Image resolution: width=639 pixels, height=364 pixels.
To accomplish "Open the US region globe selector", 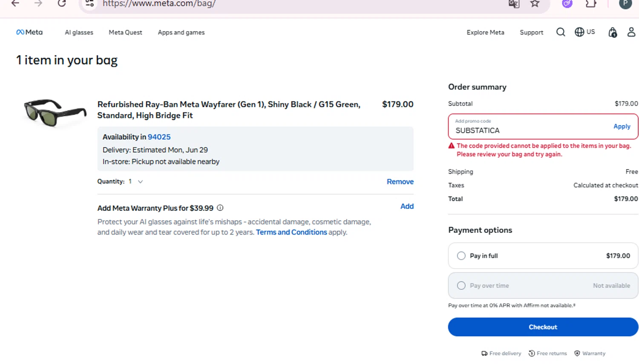I will (x=585, y=32).
